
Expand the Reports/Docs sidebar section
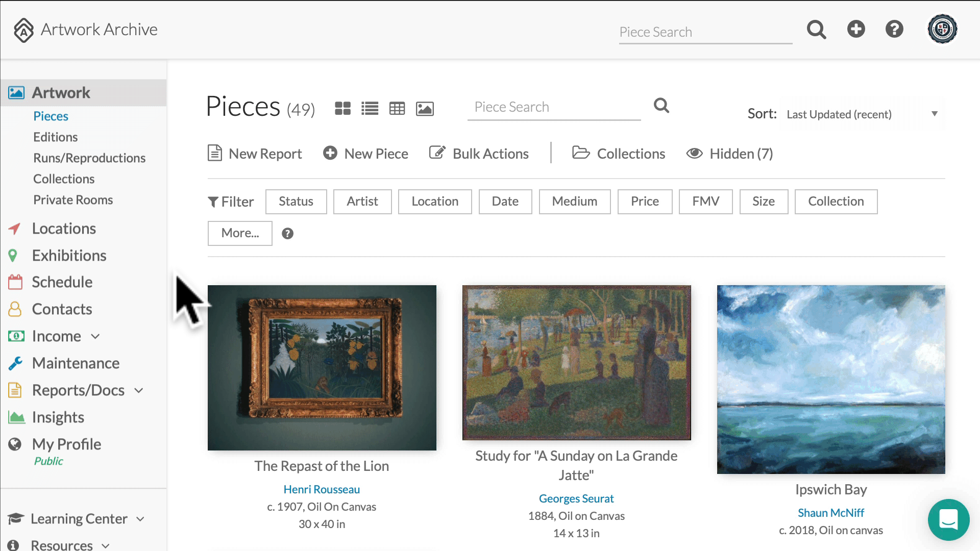[139, 391]
